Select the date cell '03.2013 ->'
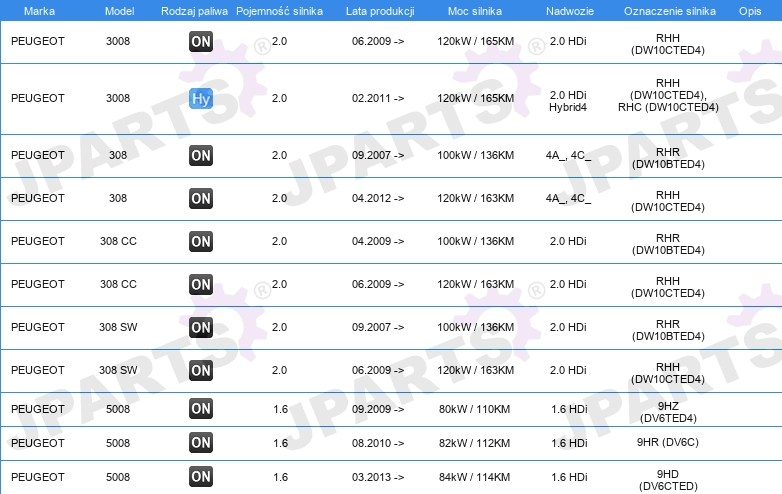 (x=378, y=477)
